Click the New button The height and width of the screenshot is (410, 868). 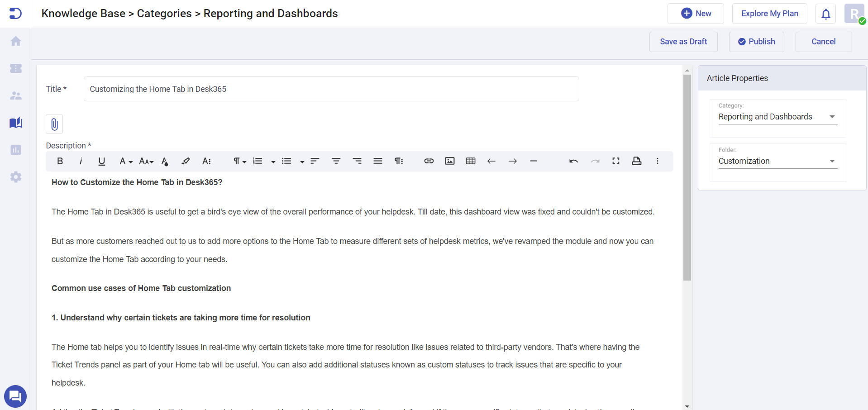coord(696,14)
